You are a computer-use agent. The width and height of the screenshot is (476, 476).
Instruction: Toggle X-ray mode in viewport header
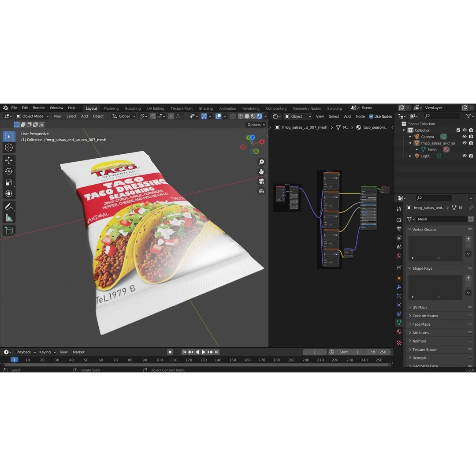pos(233,116)
